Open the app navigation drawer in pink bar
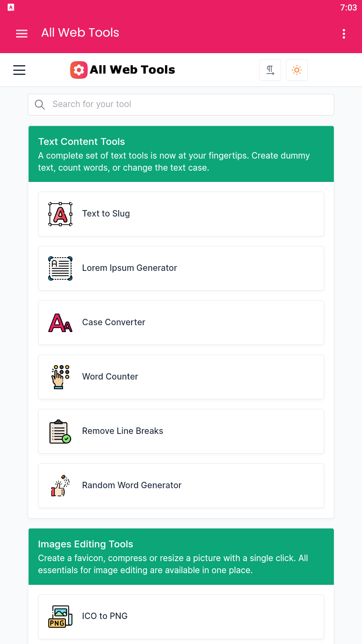This screenshot has height=644, width=362. coord(22,33)
